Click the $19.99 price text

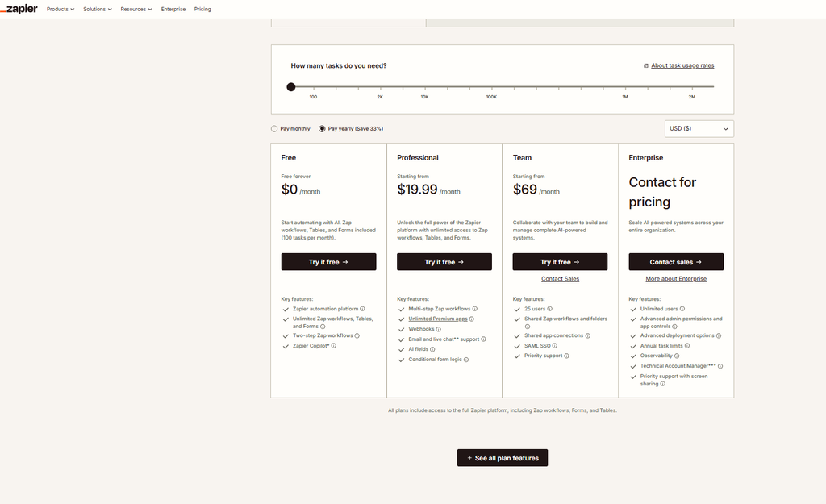(x=417, y=190)
